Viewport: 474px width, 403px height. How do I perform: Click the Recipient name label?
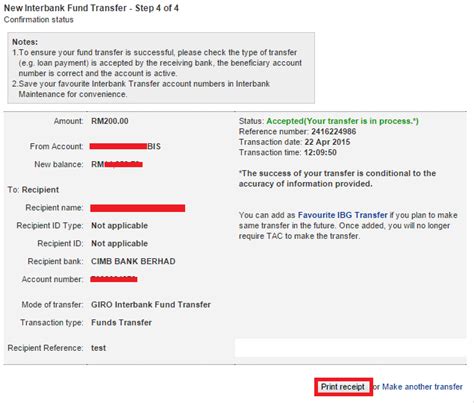[x=54, y=208]
